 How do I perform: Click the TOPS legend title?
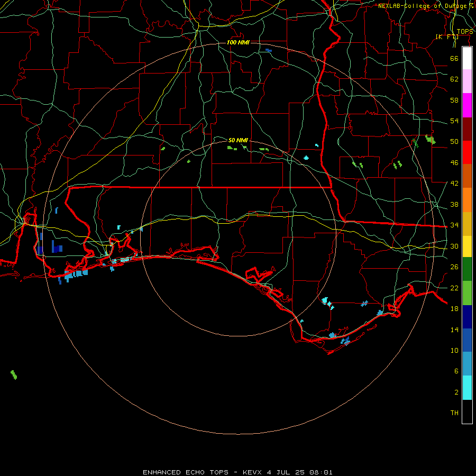click(x=465, y=32)
